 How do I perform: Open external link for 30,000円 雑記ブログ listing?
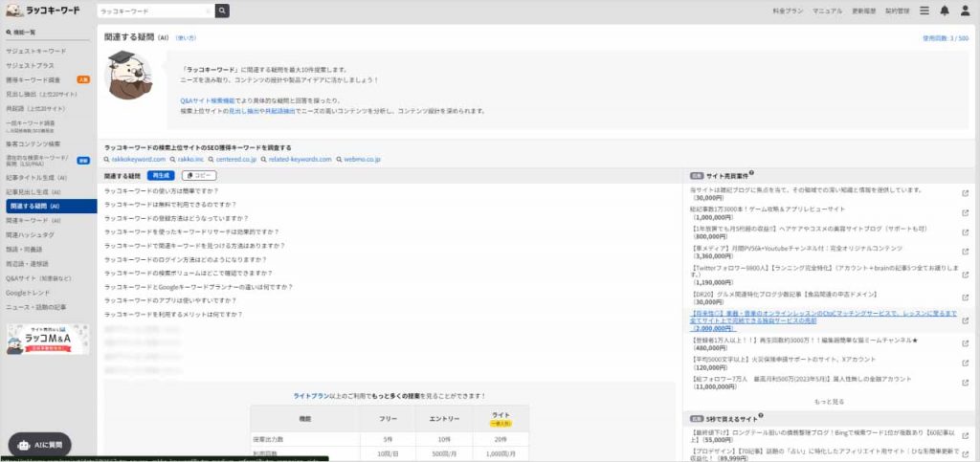(x=965, y=193)
